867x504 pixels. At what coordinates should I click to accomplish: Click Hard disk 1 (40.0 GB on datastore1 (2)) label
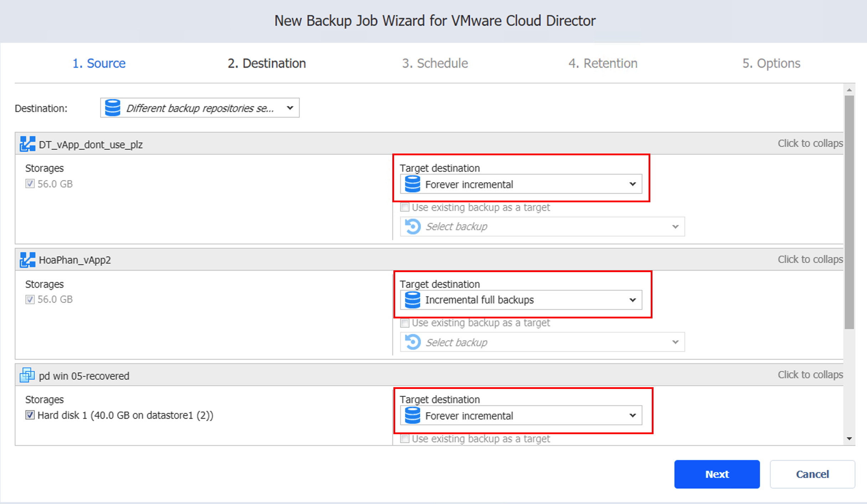(125, 415)
